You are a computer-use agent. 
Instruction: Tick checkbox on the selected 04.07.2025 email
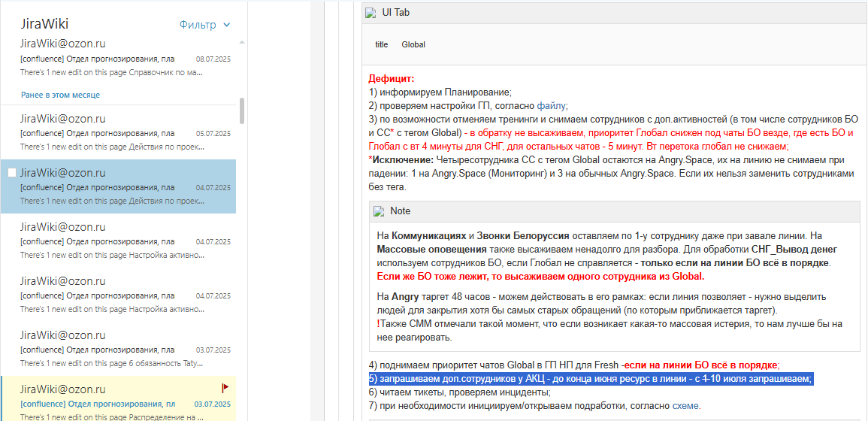pos(11,173)
